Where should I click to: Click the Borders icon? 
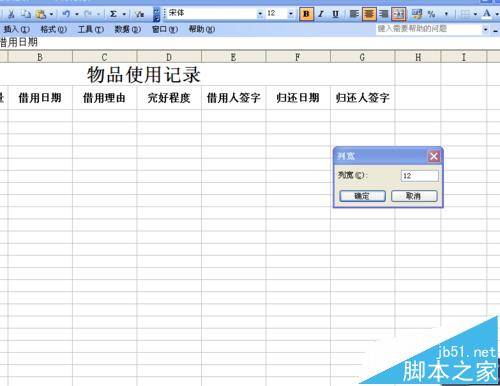pyautogui.click(x=465, y=14)
